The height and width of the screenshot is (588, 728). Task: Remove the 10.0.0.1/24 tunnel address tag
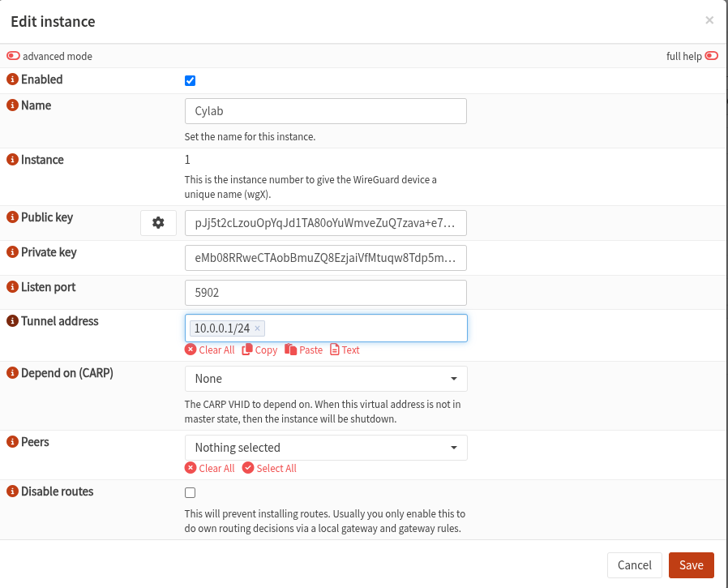[x=258, y=328]
